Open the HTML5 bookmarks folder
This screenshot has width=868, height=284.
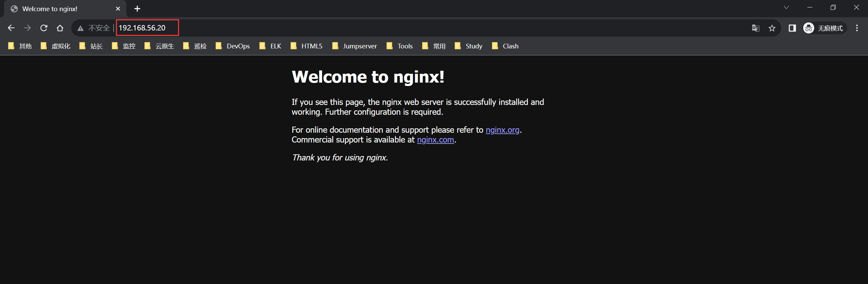coord(307,46)
